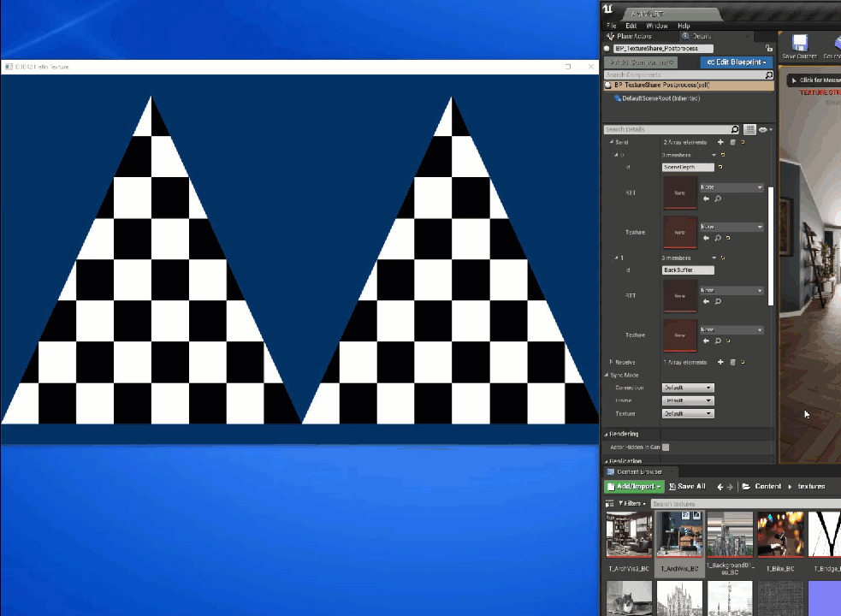The width and height of the screenshot is (841, 616).
Task: Empty the Receive array with trash icon
Action: click(732, 362)
